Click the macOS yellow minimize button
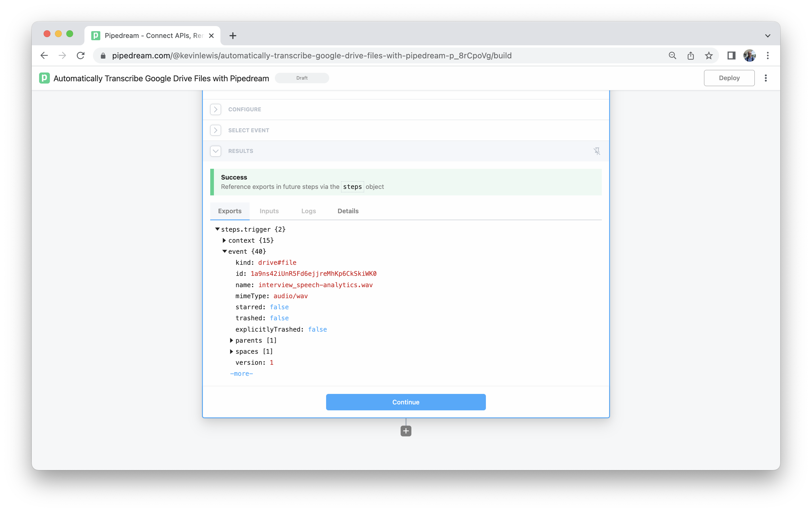This screenshot has height=512, width=812. (x=58, y=34)
